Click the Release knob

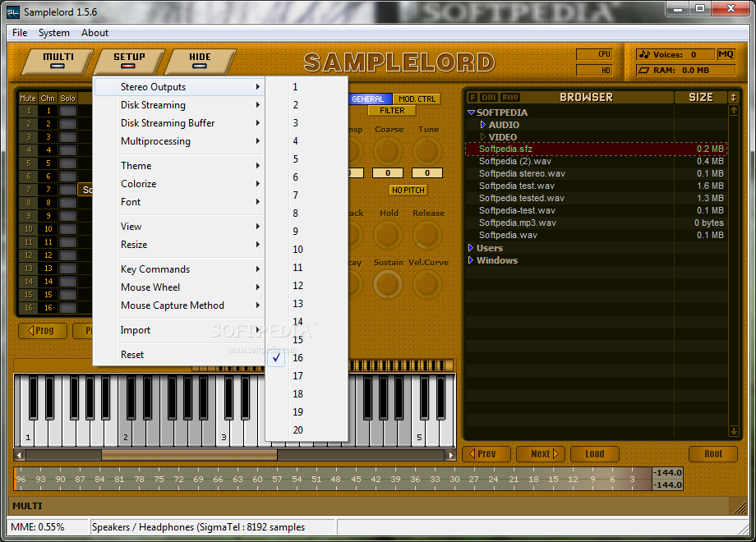tap(427, 235)
